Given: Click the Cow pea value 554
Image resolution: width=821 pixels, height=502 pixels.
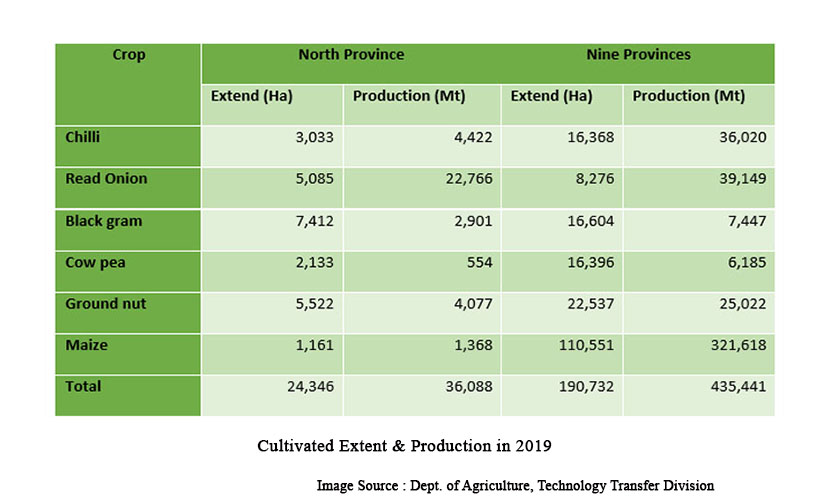Looking at the screenshot, I should coord(479,262).
